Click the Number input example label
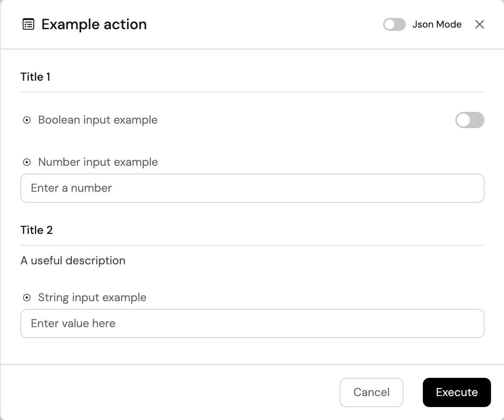Image resolution: width=504 pixels, height=420 pixels. (98, 162)
